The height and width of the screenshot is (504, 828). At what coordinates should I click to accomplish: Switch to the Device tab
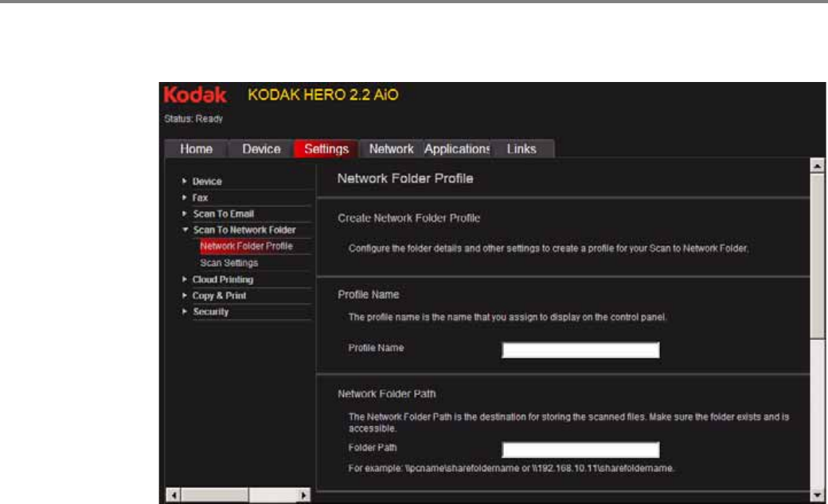click(x=261, y=150)
